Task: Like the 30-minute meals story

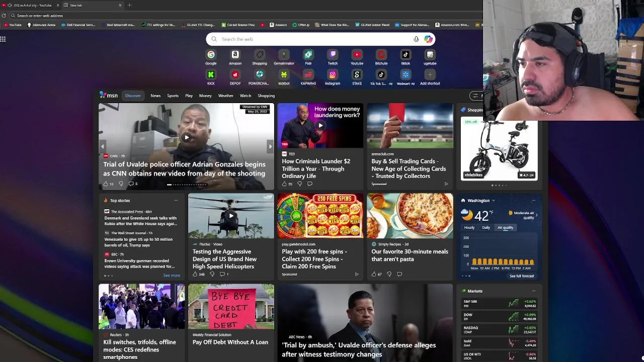Action: pyautogui.click(x=374, y=274)
